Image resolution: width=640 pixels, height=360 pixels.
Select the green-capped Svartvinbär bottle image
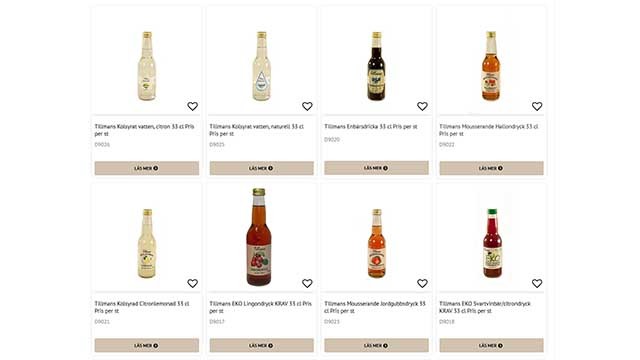(x=492, y=243)
